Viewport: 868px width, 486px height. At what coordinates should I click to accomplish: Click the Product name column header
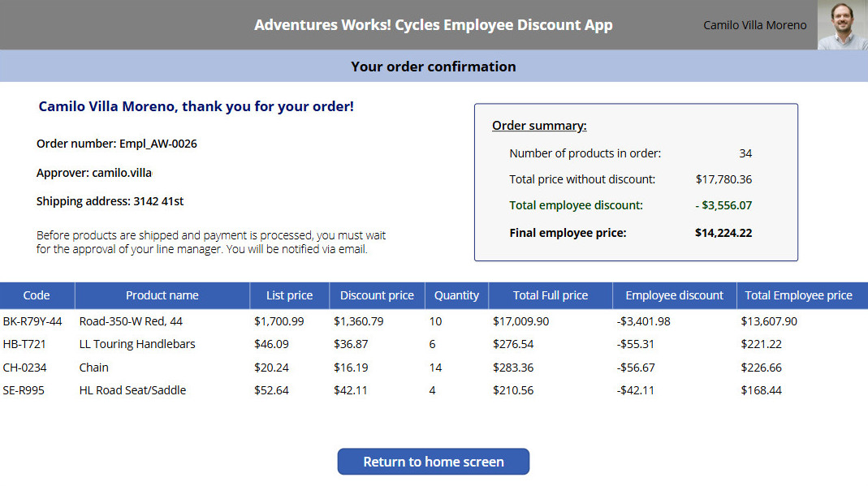(x=162, y=295)
